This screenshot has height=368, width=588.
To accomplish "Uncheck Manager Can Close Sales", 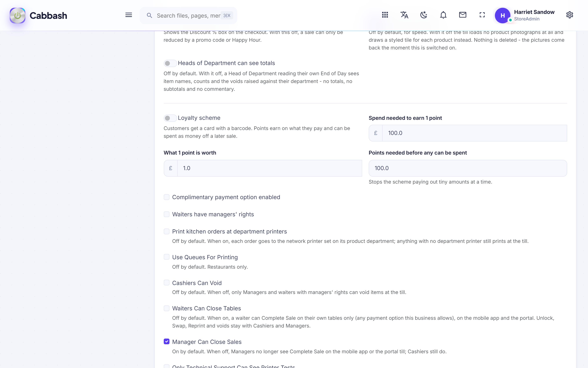I will tap(166, 341).
